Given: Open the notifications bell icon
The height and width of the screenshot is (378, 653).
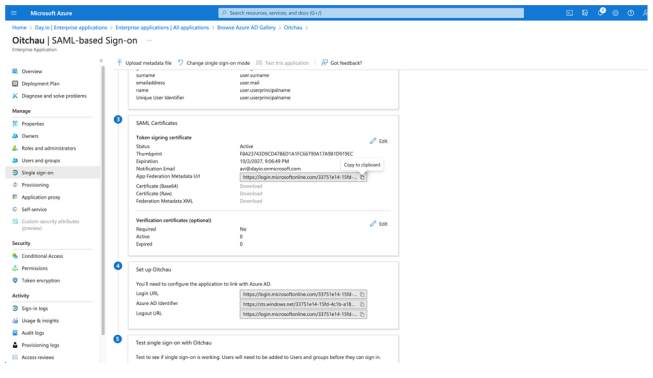Looking at the screenshot, I should 601,12.
